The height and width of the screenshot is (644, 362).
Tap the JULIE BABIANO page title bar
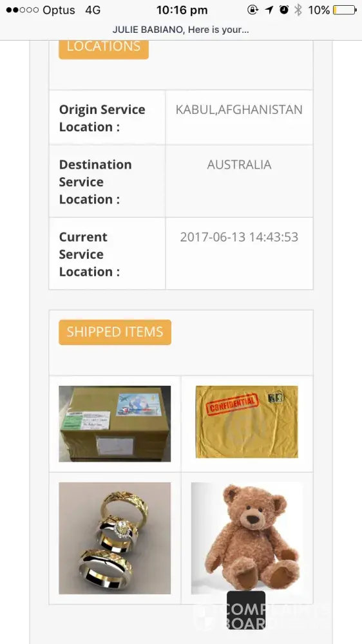pos(181,30)
